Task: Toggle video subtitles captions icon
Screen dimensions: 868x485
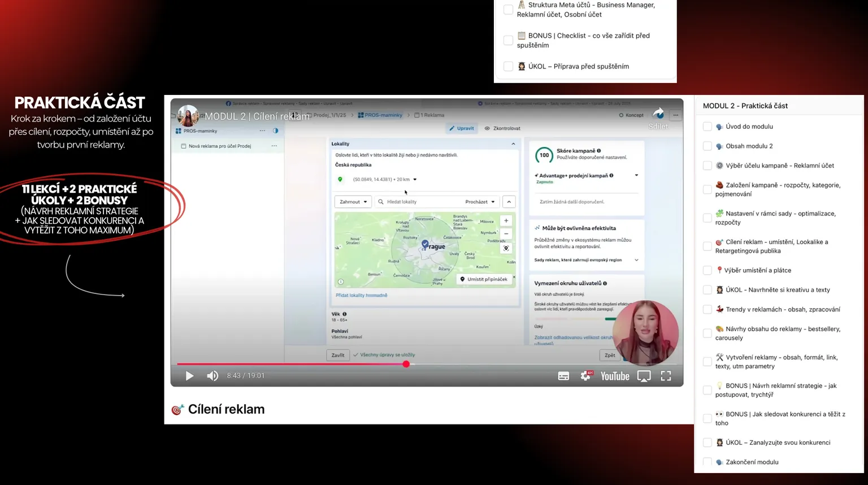Action: 563,376
